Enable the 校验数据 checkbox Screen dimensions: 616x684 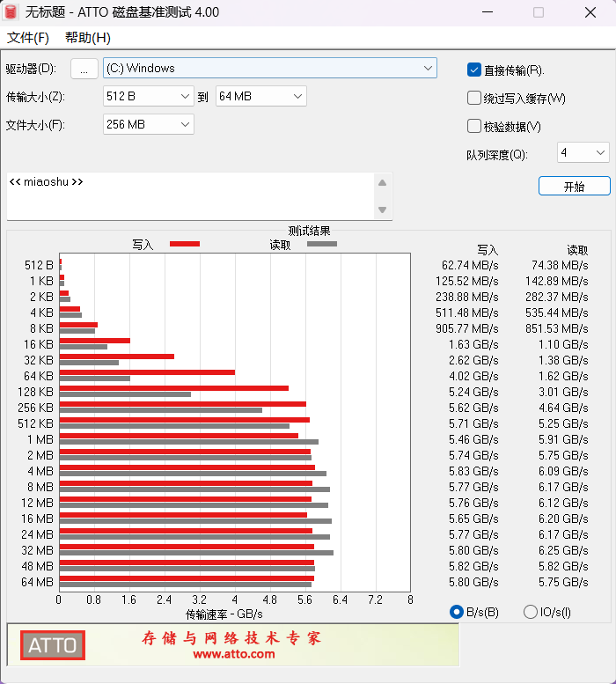[474, 126]
